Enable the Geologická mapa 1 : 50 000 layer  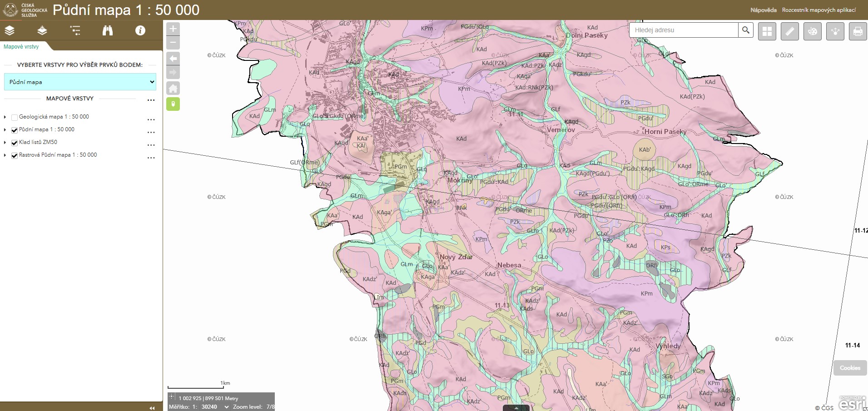click(x=15, y=117)
